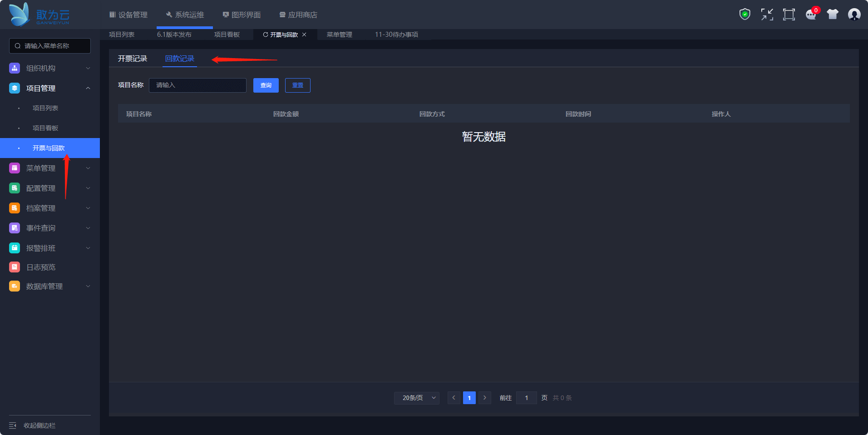Screen dimensions: 868x435
Task: Open the 20条/页 page size dropdown
Action: click(417, 398)
